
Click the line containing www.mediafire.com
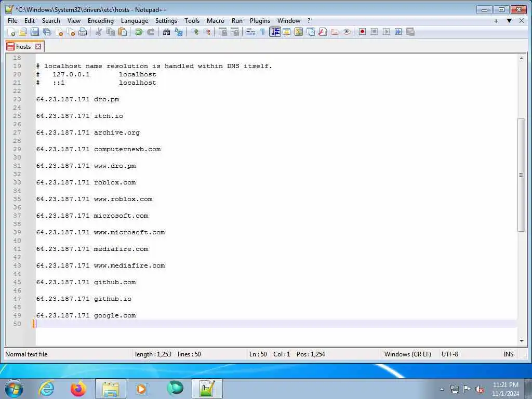pyautogui.click(x=100, y=265)
